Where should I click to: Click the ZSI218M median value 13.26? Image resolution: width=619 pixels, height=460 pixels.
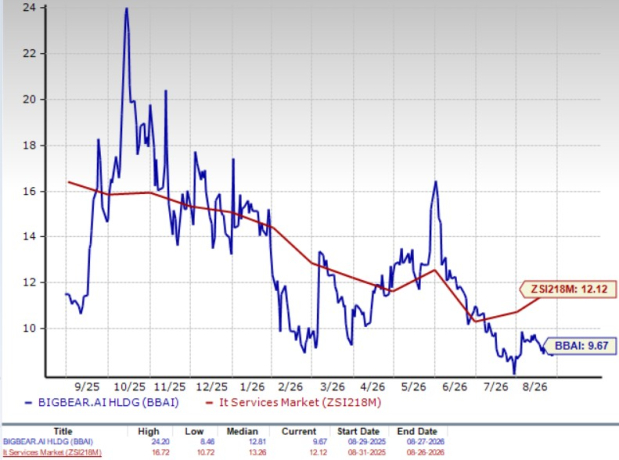pos(257,452)
